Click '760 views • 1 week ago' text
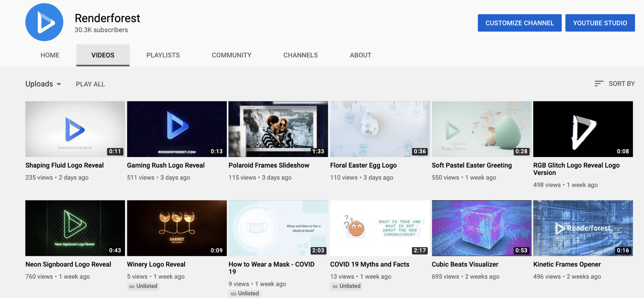This screenshot has height=298, width=644. coord(58,277)
